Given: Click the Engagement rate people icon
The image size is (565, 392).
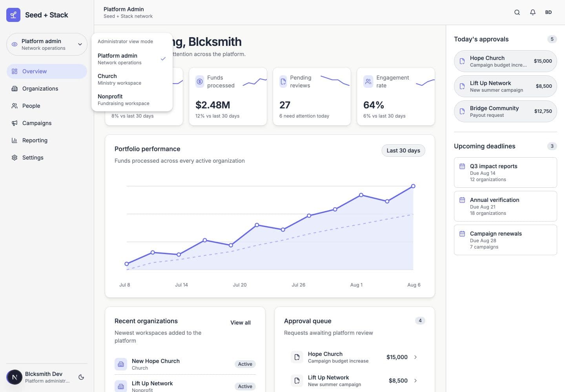Looking at the screenshot, I should coord(368,82).
